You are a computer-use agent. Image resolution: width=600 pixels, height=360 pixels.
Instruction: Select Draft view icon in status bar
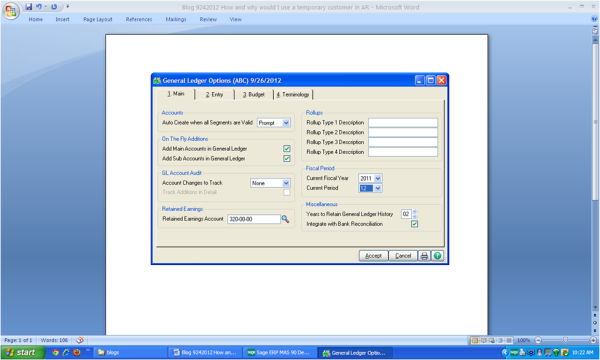pyautogui.click(x=509, y=340)
